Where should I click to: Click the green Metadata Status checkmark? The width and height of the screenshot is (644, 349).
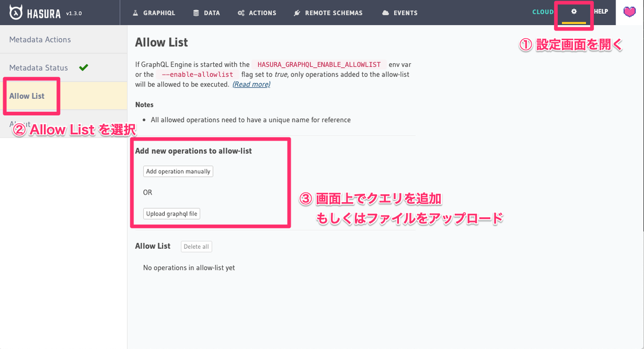click(x=83, y=68)
